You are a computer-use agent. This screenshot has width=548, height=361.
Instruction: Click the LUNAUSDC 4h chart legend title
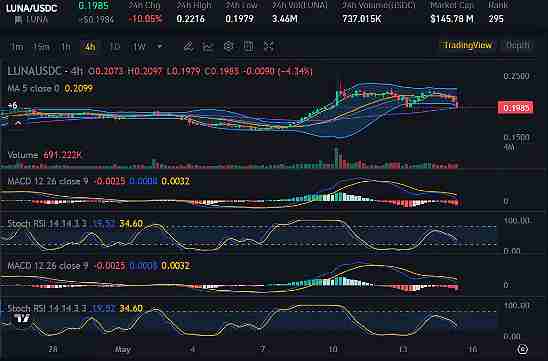(45, 71)
